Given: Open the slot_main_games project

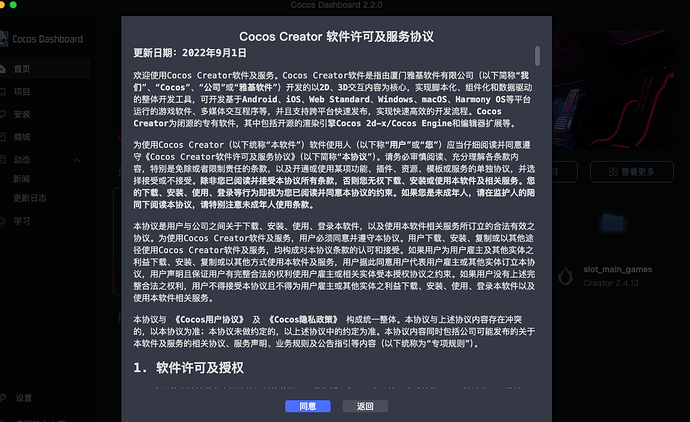Looking at the screenshot, I should click(617, 269).
